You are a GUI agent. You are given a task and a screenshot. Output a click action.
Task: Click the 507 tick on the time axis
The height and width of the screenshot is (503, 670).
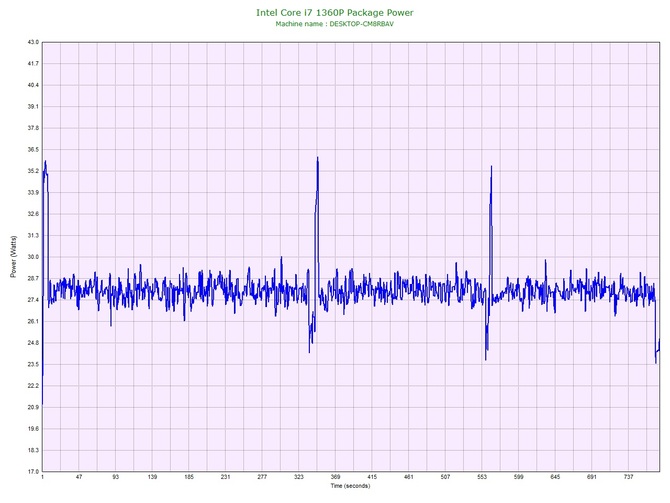coord(446,477)
